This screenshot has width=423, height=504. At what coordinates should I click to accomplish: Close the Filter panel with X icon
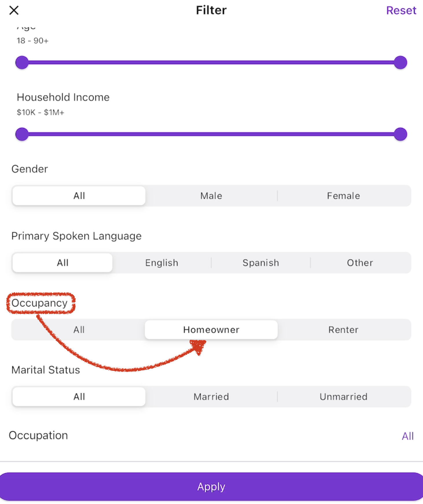pos(14,10)
